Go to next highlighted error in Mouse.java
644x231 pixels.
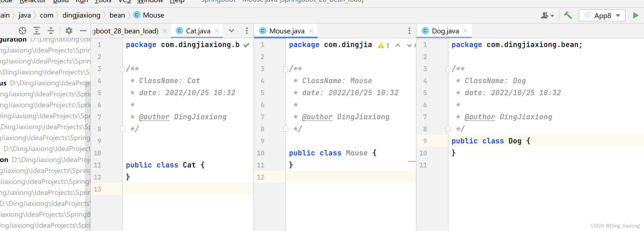pos(409,45)
